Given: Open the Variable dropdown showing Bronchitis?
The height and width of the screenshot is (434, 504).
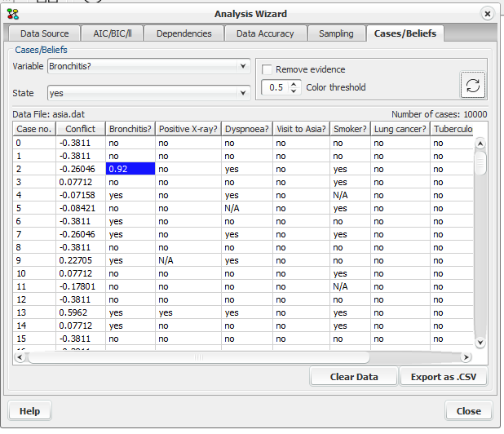Looking at the screenshot, I should point(148,66).
